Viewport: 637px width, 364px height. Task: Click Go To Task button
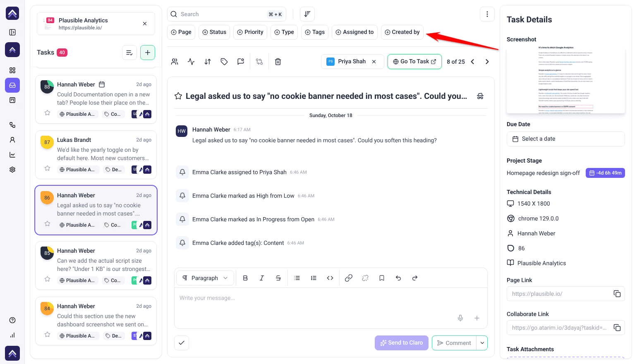pyautogui.click(x=414, y=62)
